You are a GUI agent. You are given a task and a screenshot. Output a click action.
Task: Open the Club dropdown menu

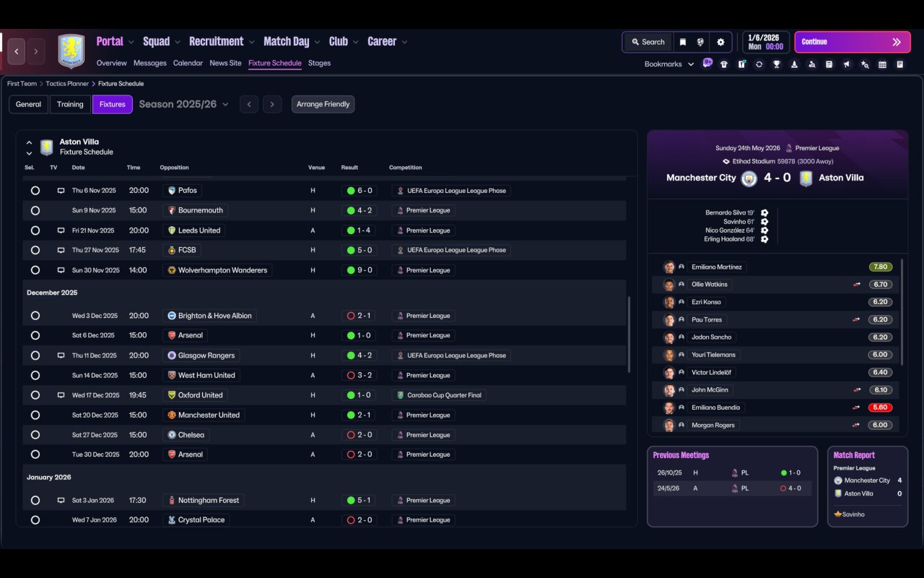coord(344,41)
